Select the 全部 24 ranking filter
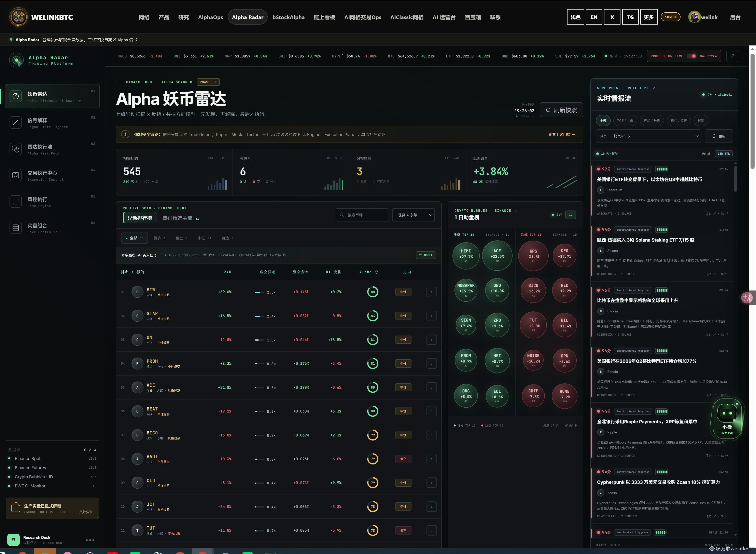The image size is (756, 554). point(134,238)
